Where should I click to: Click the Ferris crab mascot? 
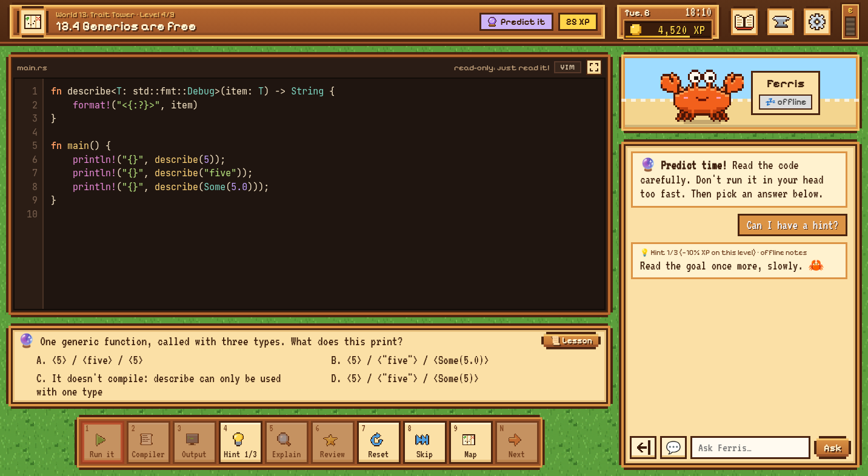701,96
